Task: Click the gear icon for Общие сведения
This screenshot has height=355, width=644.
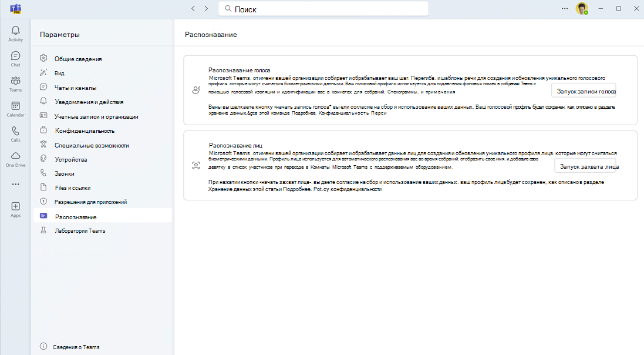Action: coord(43,58)
